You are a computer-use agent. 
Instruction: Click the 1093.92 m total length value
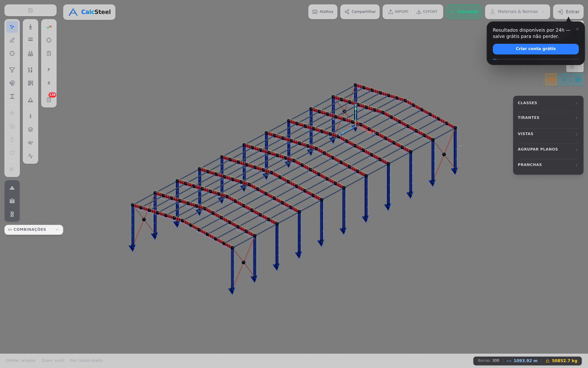click(525, 361)
